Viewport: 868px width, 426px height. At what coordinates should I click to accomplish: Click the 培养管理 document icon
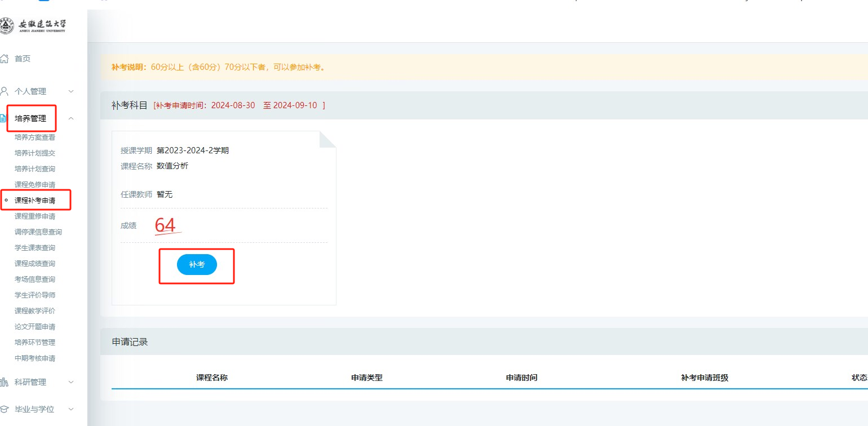pyautogui.click(x=3, y=118)
